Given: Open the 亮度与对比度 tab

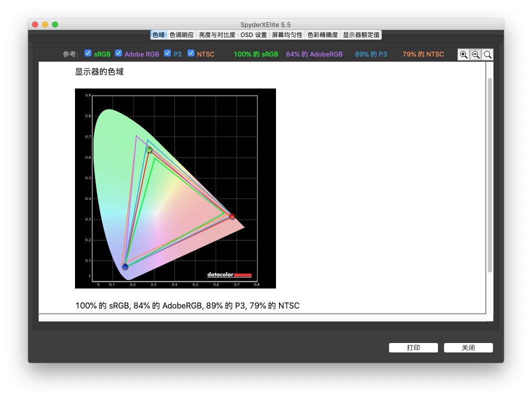Looking at the screenshot, I should coord(217,35).
